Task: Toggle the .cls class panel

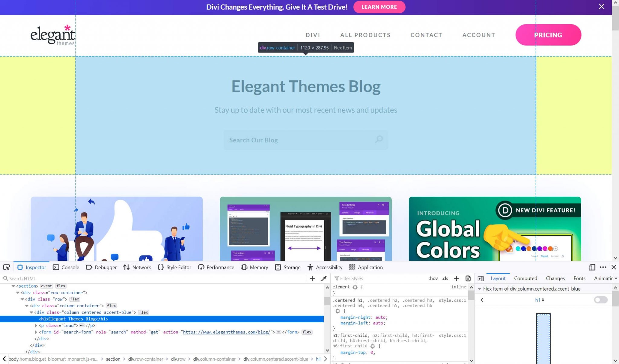Action: tap(445, 278)
